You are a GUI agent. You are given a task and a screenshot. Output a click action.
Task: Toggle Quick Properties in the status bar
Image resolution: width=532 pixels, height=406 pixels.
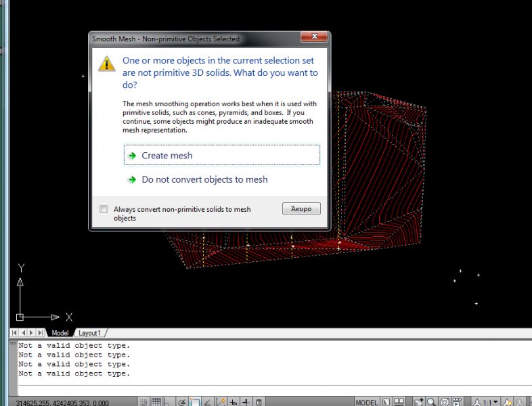coord(259,402)
